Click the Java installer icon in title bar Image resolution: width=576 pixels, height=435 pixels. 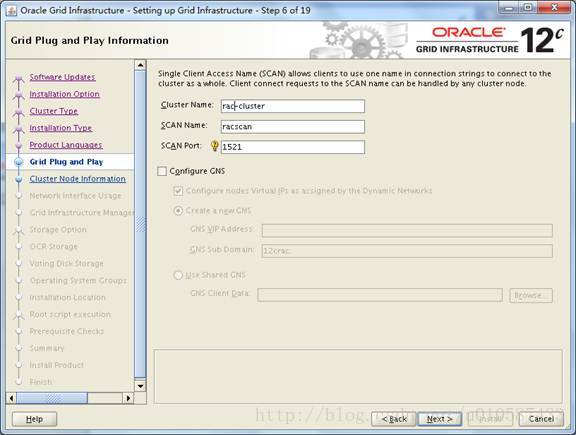point(11,10)
